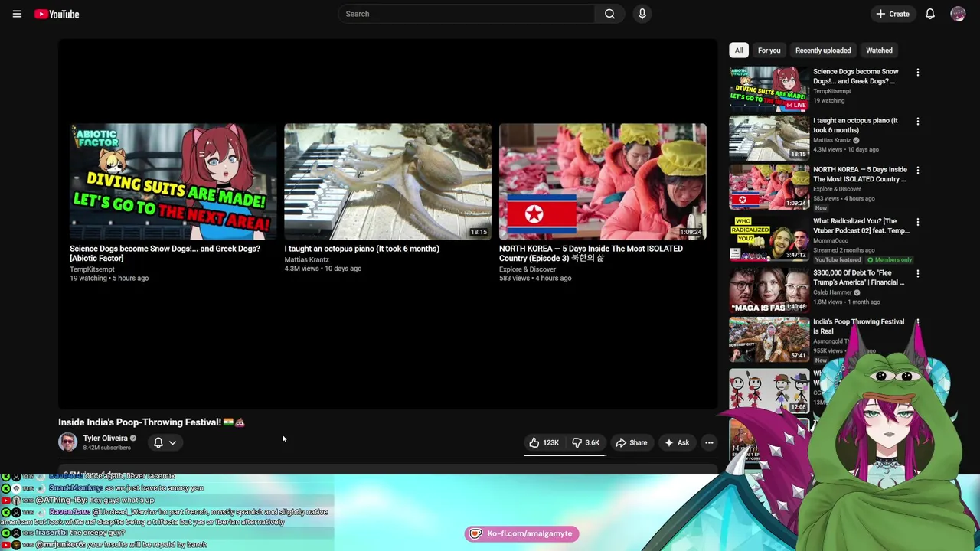Expand notification options chevron

click(x=172, y=442)
